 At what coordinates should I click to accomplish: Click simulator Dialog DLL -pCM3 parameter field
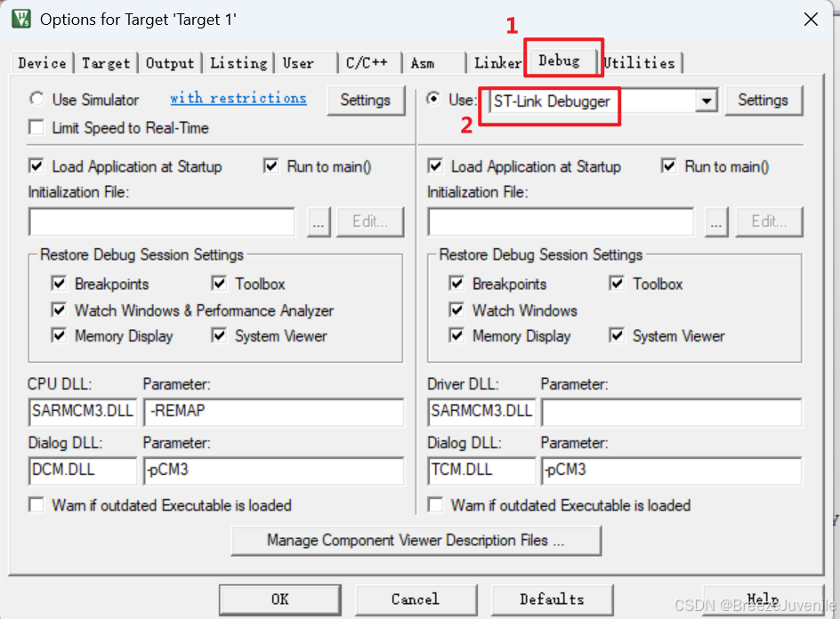274,470
